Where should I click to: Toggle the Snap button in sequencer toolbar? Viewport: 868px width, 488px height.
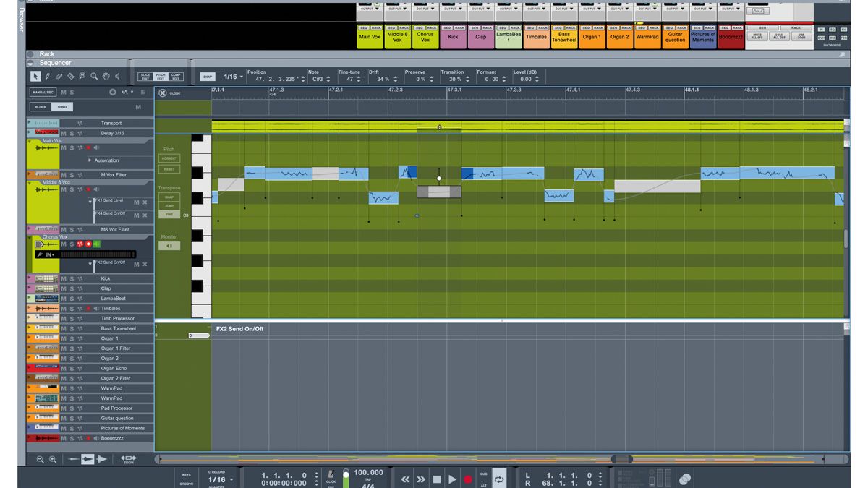pyautogui.click(x=208, y=76)
